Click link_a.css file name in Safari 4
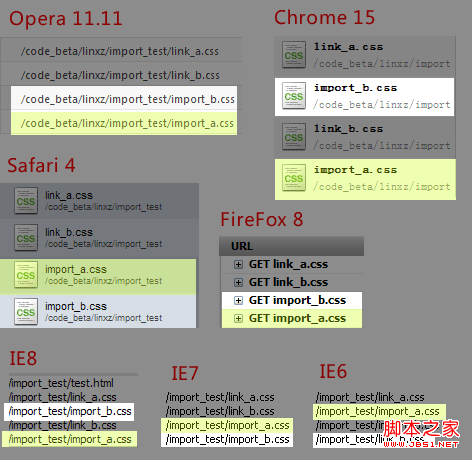472x460 pixels. pos(69,195)
